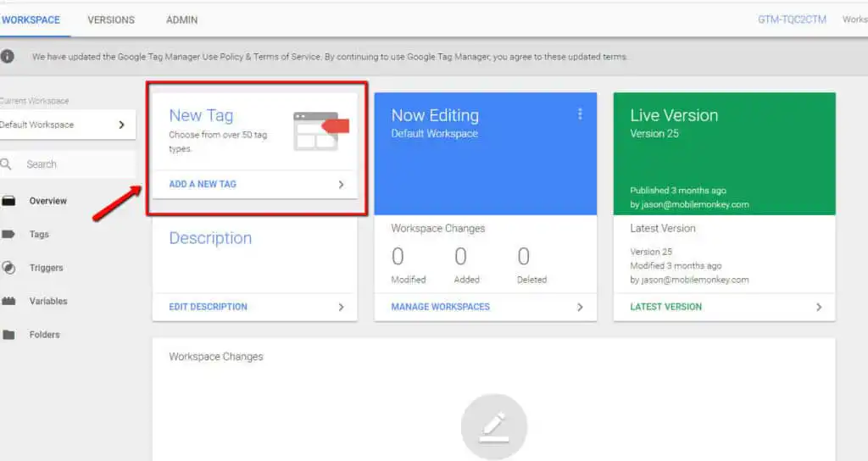
Task: Click the pencil edit icon in Workspace Changes
Action: click(x=494, y=427)
